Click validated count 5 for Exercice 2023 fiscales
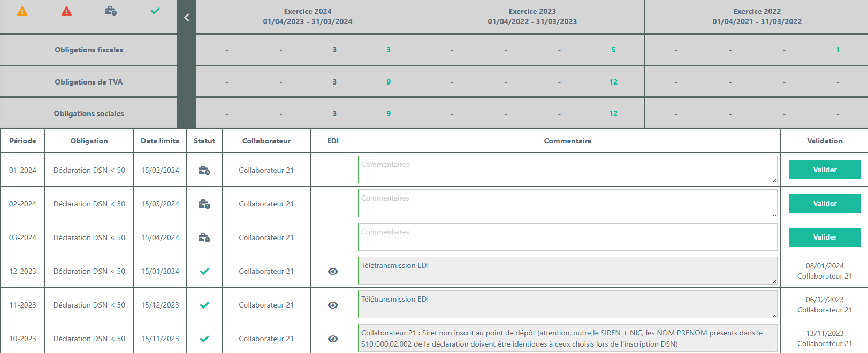 pos(613,50)
